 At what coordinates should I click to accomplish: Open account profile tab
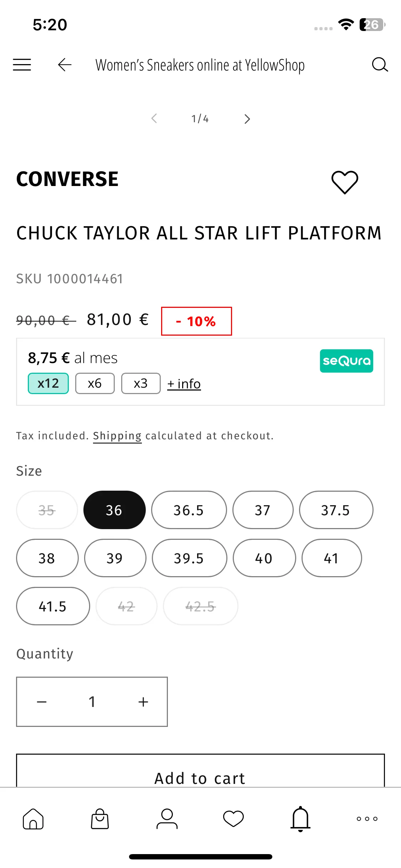tap(167, 819)
